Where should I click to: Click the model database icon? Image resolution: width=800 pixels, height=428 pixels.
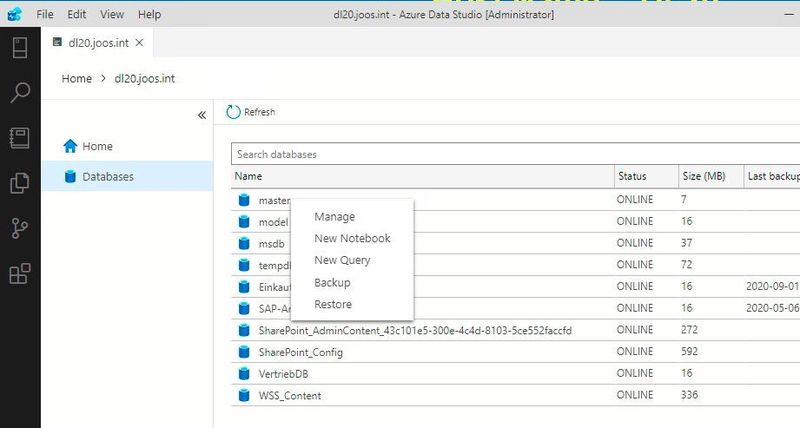pyautogui.click(x=244, y=222)
